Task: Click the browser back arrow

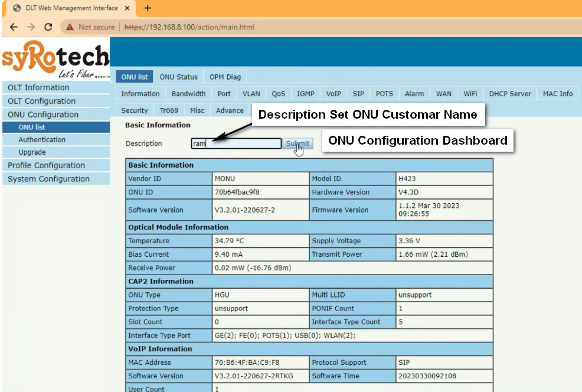Action: pyautogui.click(x=14, y=27)
